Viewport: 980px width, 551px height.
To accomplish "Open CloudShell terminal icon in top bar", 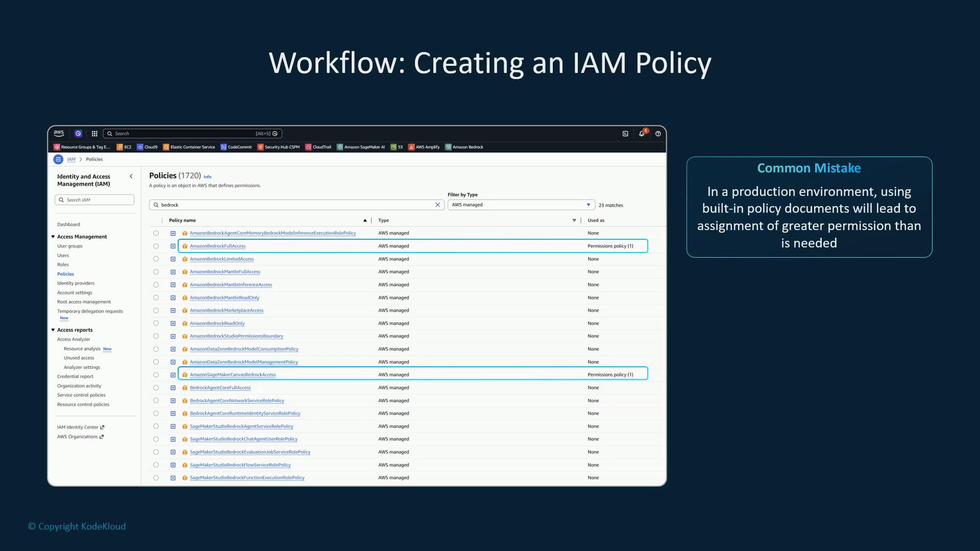I will point(625,134).
